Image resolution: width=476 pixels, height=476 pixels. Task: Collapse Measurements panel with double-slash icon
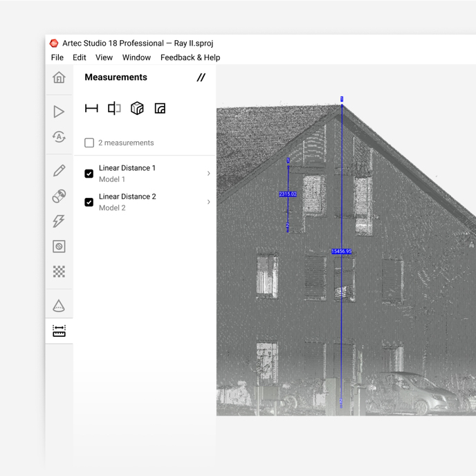point(201,77)
